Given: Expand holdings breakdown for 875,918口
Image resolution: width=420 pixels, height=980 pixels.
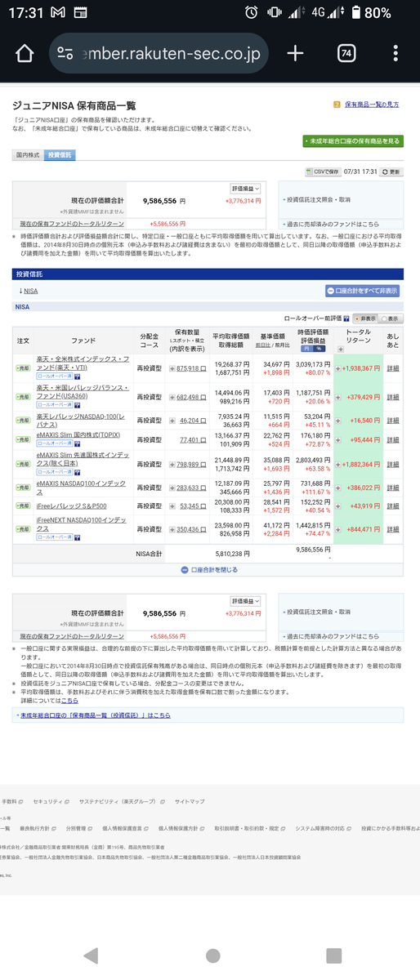Looking at the screenshot, I should pyautogui.click(x=172, y=368).
